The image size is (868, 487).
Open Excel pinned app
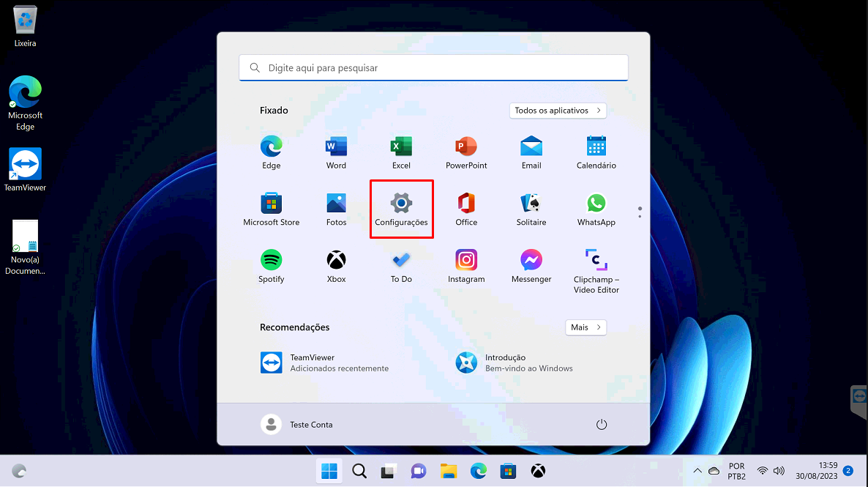(x=401, y=152)
